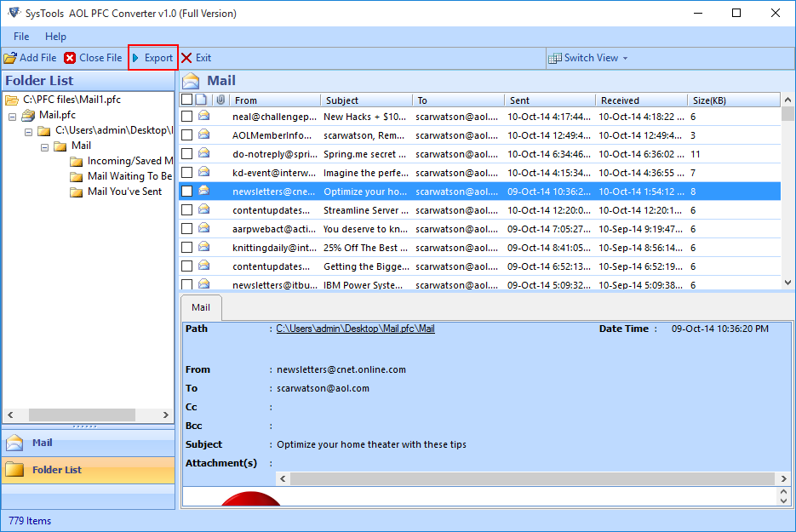Open the File menu
Screen dimensions: 796x532
[x=21, y=37]
